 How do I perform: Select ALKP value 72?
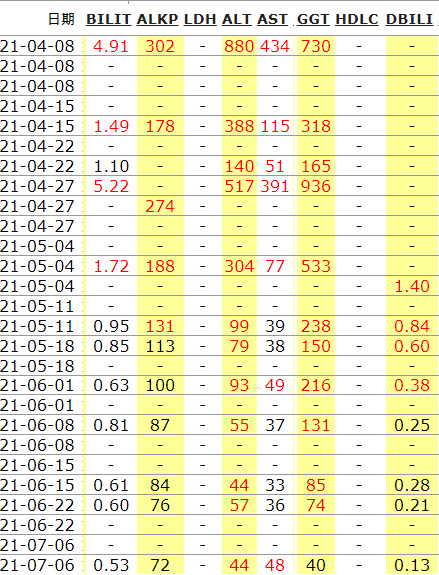pyautogui.click(x=160, y=565)
